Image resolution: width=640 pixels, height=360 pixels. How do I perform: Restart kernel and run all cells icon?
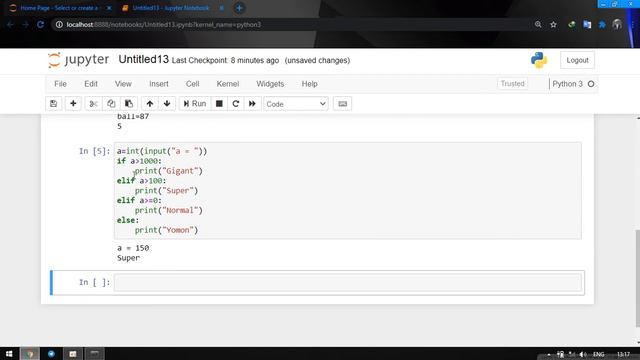point(252,104)
